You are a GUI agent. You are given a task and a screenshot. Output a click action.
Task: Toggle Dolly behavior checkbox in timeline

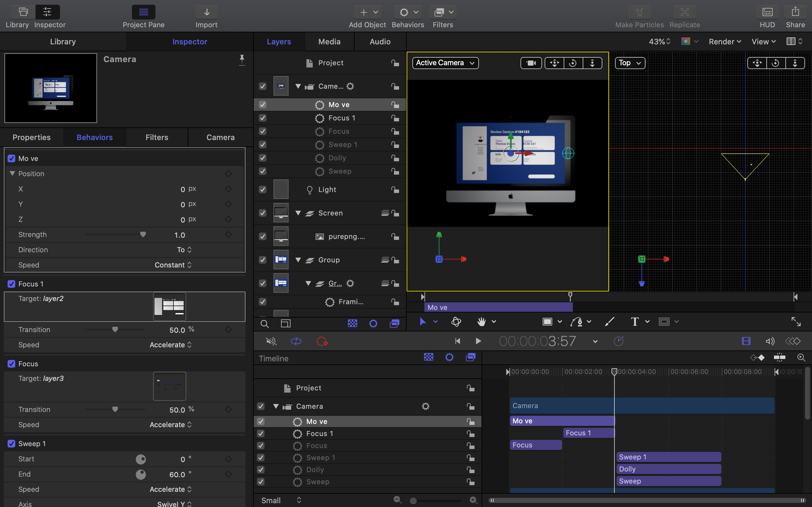pos(261,470)
